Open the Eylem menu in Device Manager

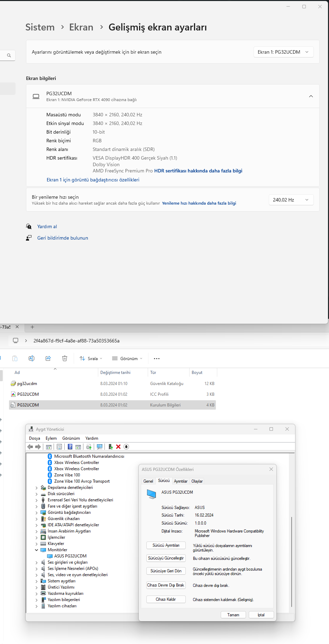pos(51,438)
